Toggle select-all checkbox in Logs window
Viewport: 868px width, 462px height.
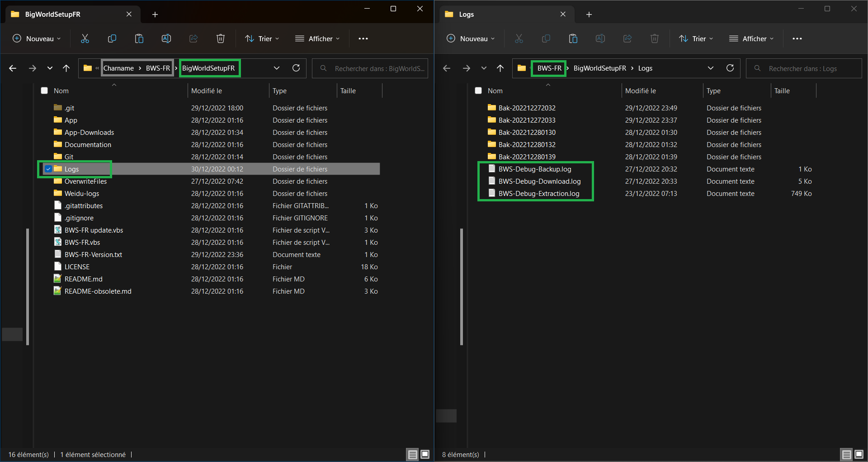tap(478, 90)
